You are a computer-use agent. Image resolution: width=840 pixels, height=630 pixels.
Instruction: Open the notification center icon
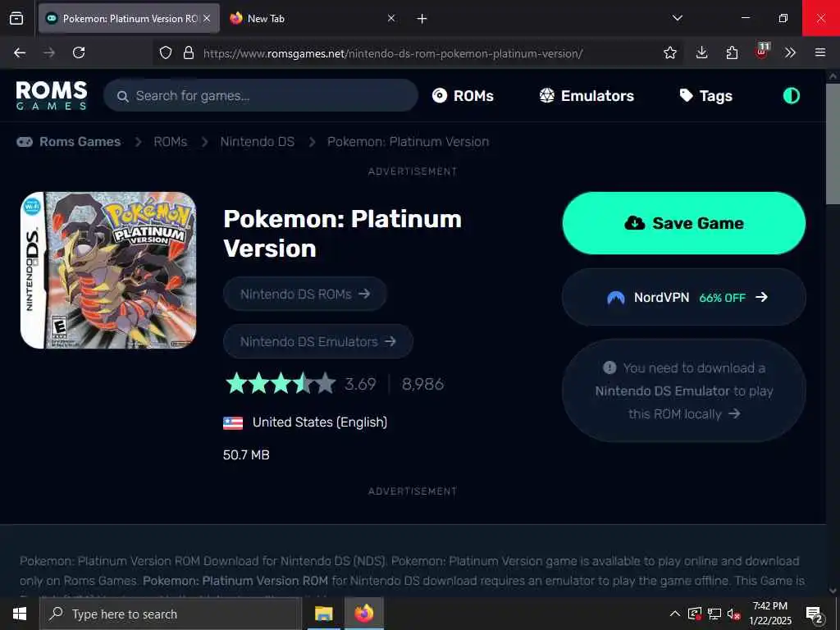[815, 614]
